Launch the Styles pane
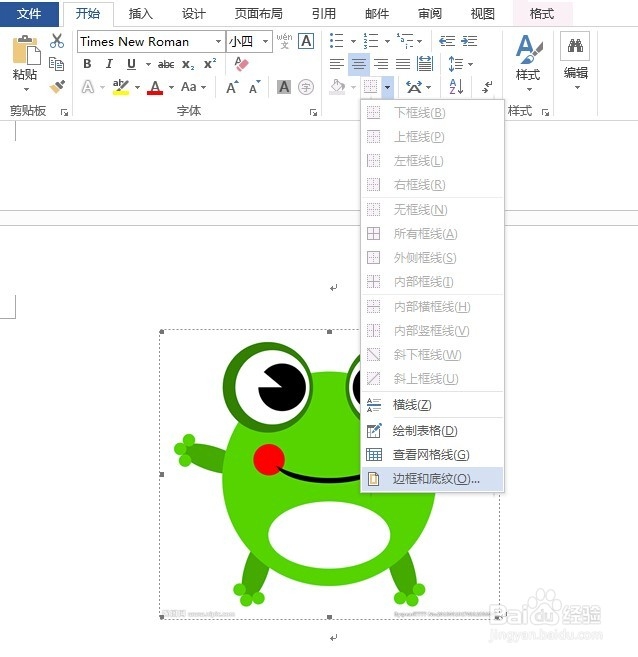Viewport: 638px width, 657px height. [x=545, y=112]
